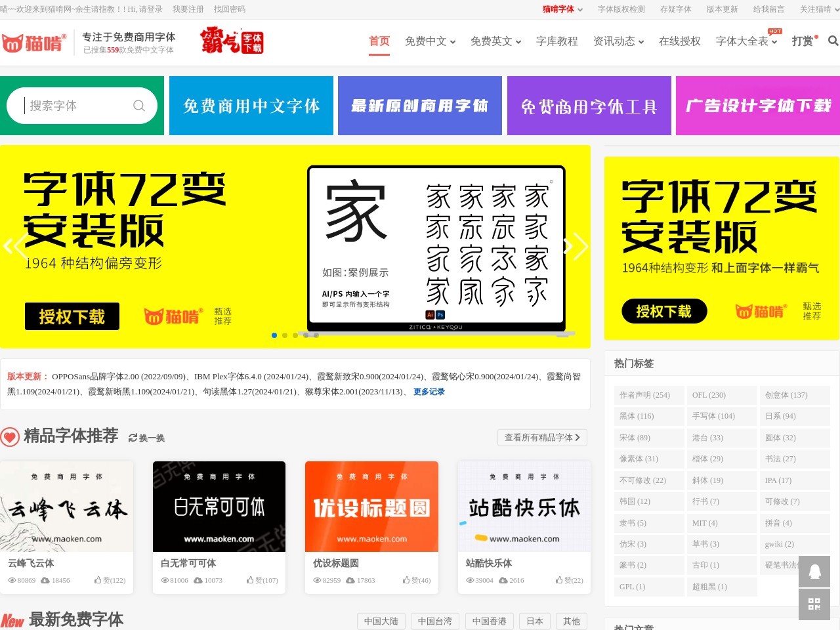Click the previous arrow on the banner carousel

(x=11, y=247)
